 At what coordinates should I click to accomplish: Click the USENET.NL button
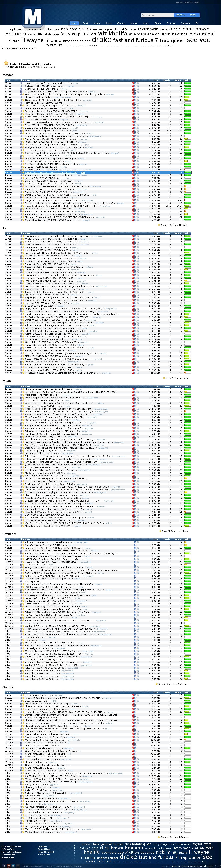180,15
